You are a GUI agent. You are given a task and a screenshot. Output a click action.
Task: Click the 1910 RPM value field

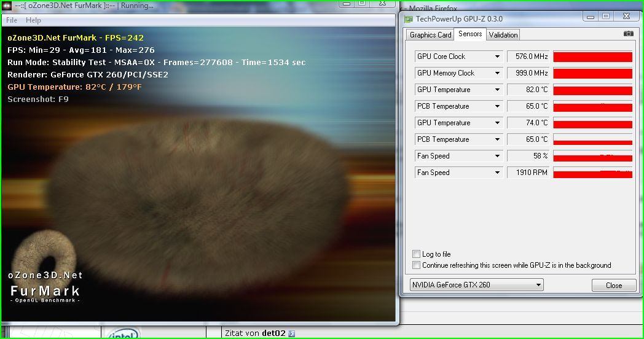click(528, 173)
